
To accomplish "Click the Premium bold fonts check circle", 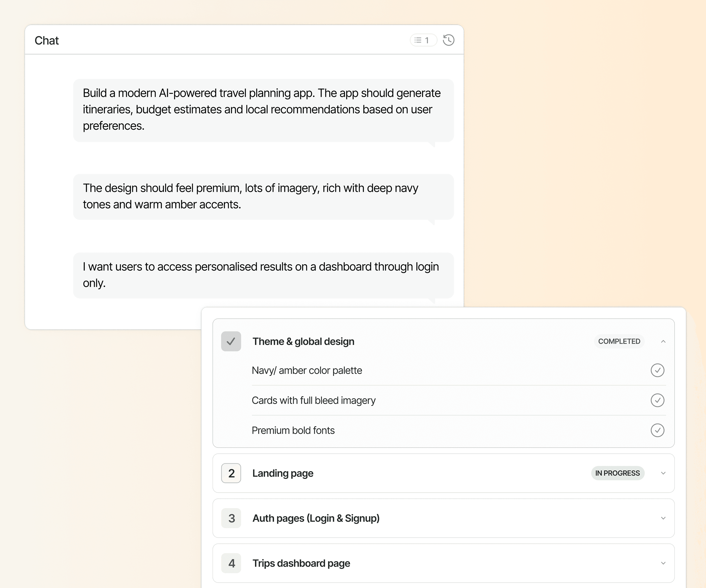I will [657, 430].
